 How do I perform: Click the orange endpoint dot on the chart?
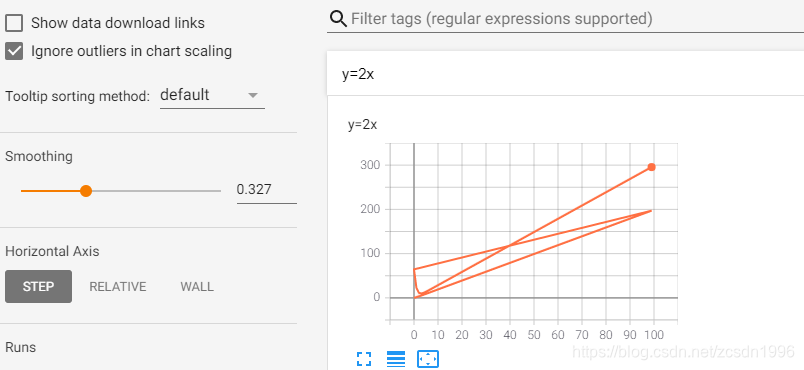pyautogui.click(x=651, y=167)
